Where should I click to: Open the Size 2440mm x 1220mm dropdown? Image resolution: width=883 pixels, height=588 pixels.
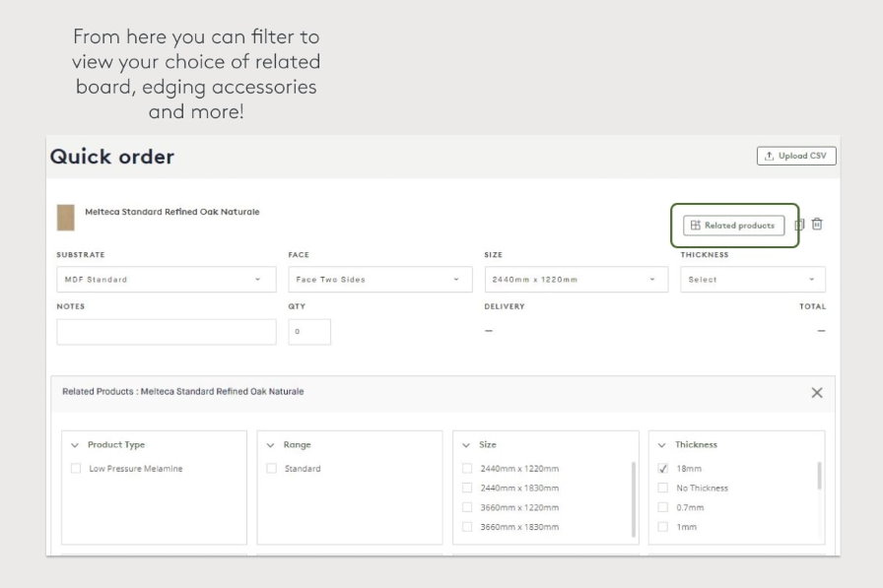(x=575, y=280)
